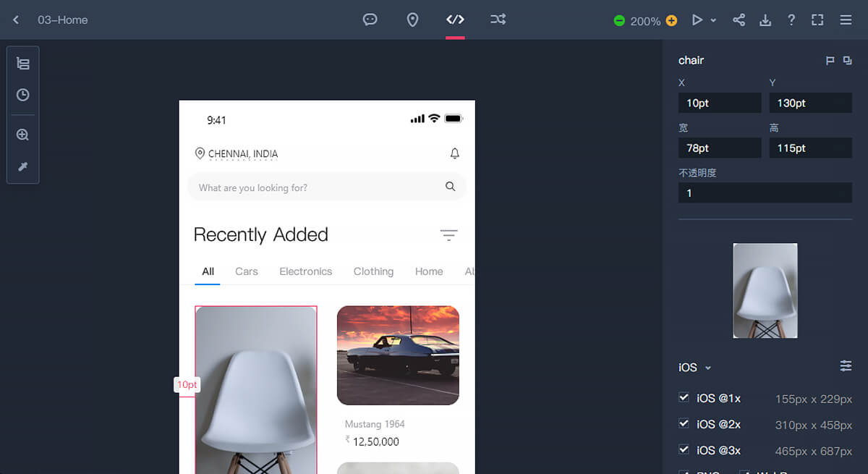Click the notification bell icon in mockup

click(x=455, y=153)
